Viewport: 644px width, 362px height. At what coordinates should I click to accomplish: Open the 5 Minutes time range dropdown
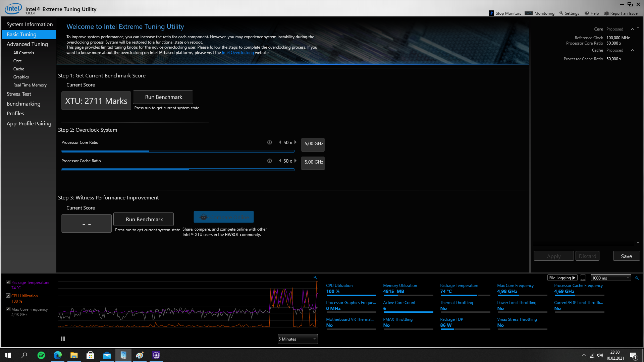[298, 339]
